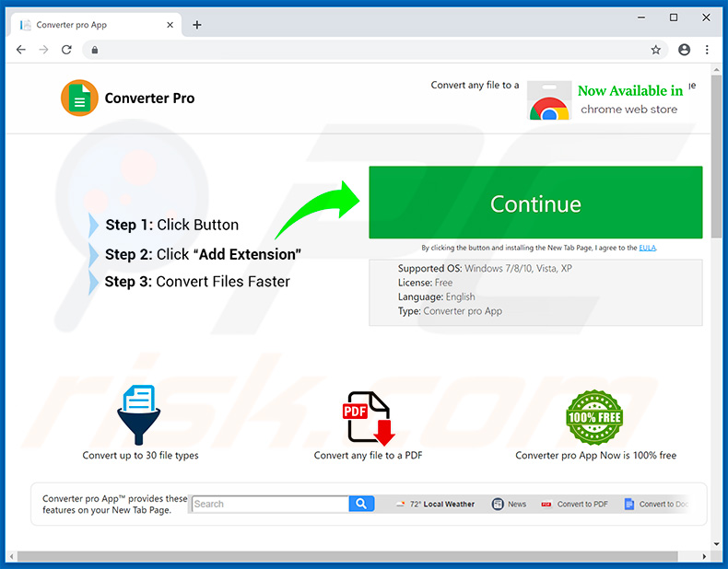Viewport: 728px width, 569px height.
Task: Open the 72° Local Weather shortcut
Action: click(436, 504)
